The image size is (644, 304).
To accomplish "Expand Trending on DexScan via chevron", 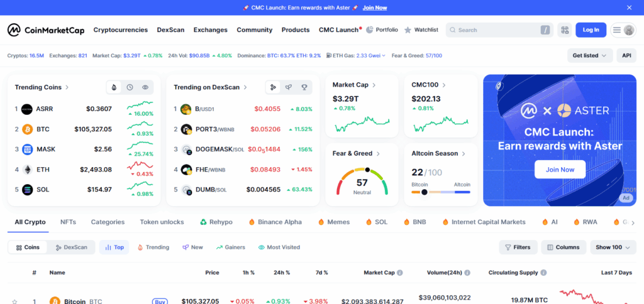I will (245, 87).
